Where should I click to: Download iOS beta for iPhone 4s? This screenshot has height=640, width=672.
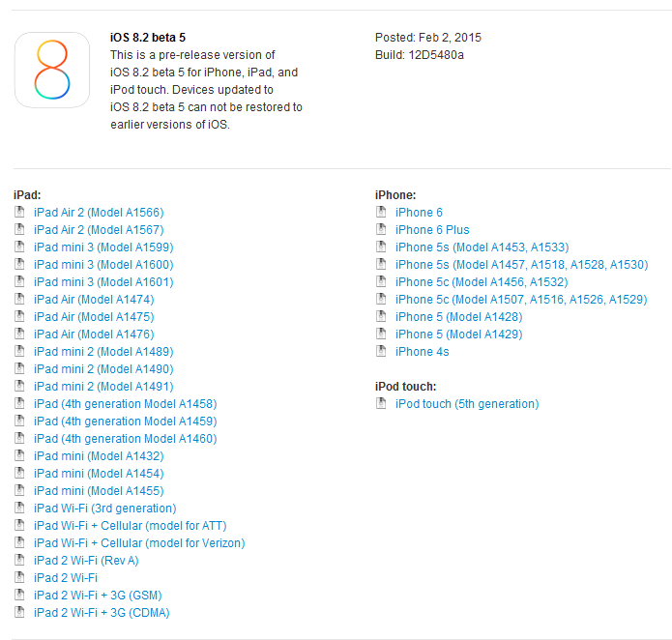pyautogui.click(x=423, y=352)
